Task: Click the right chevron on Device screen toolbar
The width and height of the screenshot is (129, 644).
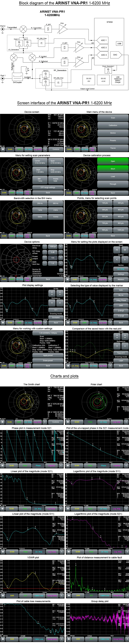Action: click(x=45, y=149)
